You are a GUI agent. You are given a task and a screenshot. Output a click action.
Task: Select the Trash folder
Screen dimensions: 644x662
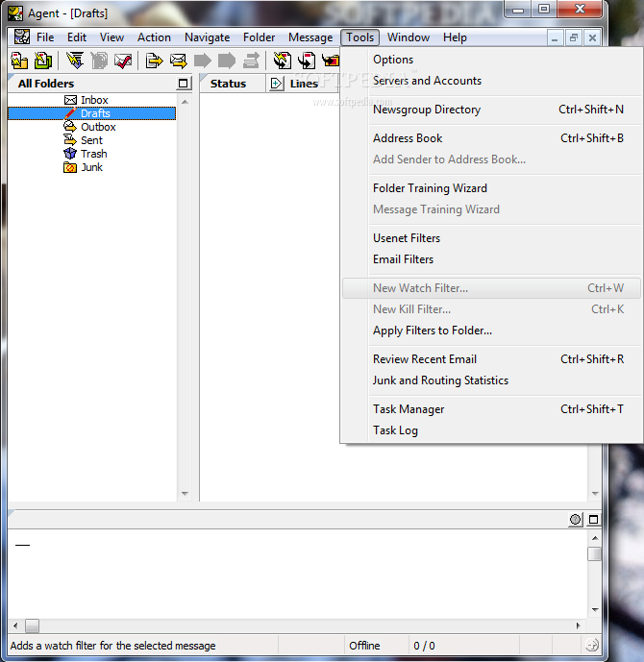86,154
